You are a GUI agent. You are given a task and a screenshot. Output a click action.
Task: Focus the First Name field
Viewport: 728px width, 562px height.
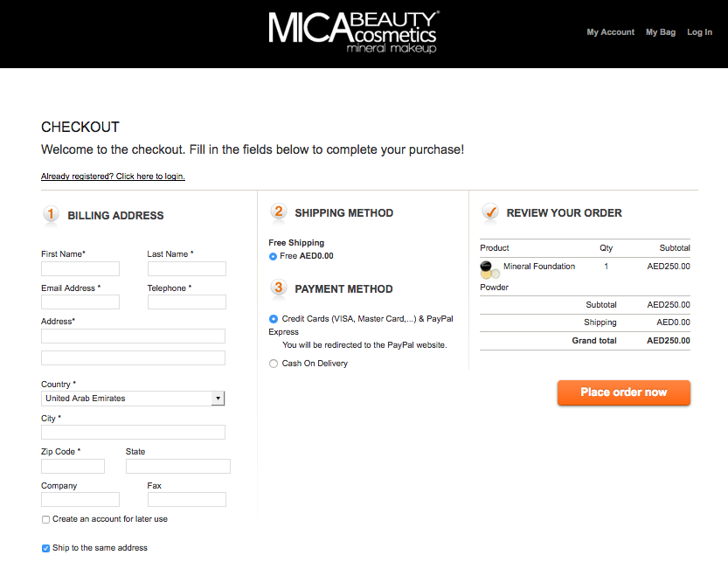tap(80, 269)
